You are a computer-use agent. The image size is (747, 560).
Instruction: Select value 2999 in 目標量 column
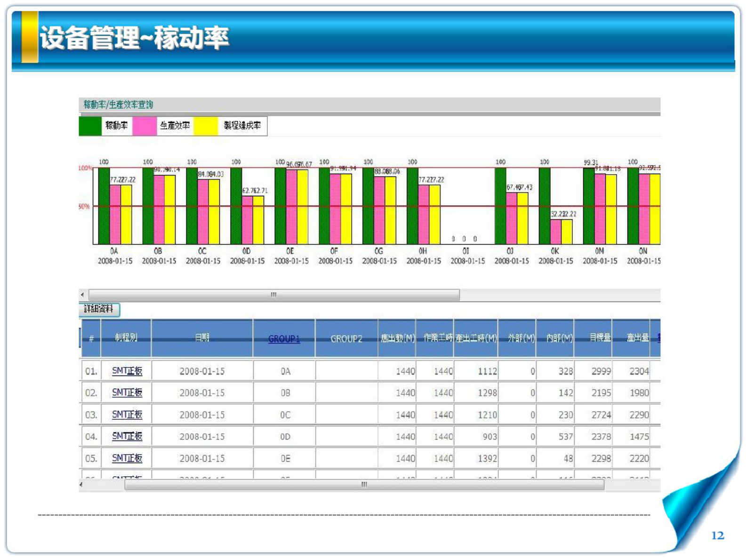click(601, 371)
